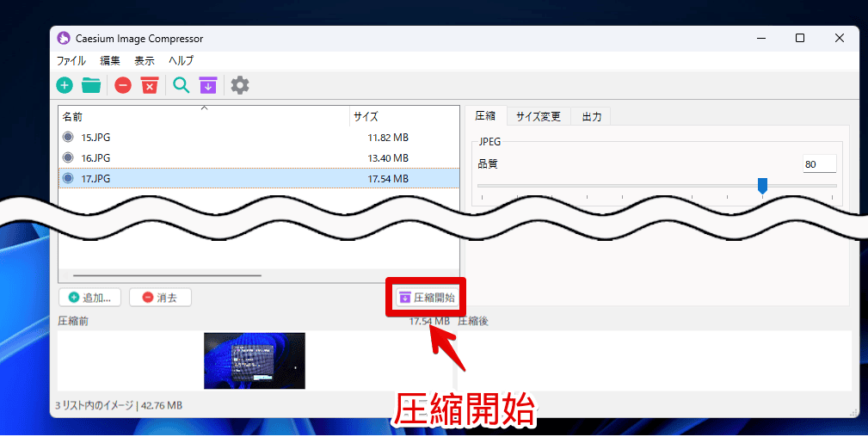Image resolution: width=868 pixels, height=437 pixels.
Task: Switch to the 出力 tab
Action: coord(591,116)
